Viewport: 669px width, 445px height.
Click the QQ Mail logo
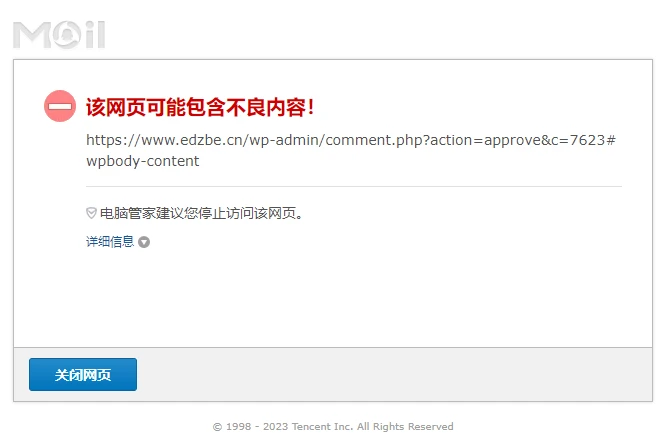[x=59, y=35]
